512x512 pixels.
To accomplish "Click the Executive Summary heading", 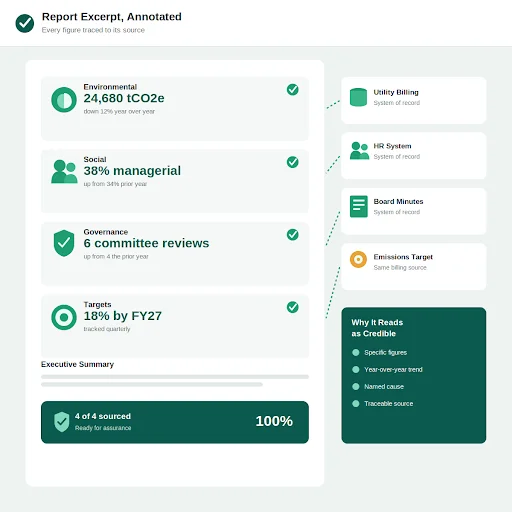I will pyautogui.click(x=77, y=364).
